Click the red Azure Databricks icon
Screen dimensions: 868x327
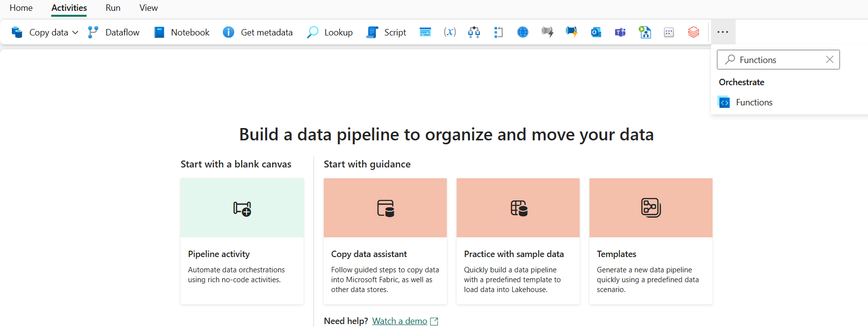pos(693,33)
